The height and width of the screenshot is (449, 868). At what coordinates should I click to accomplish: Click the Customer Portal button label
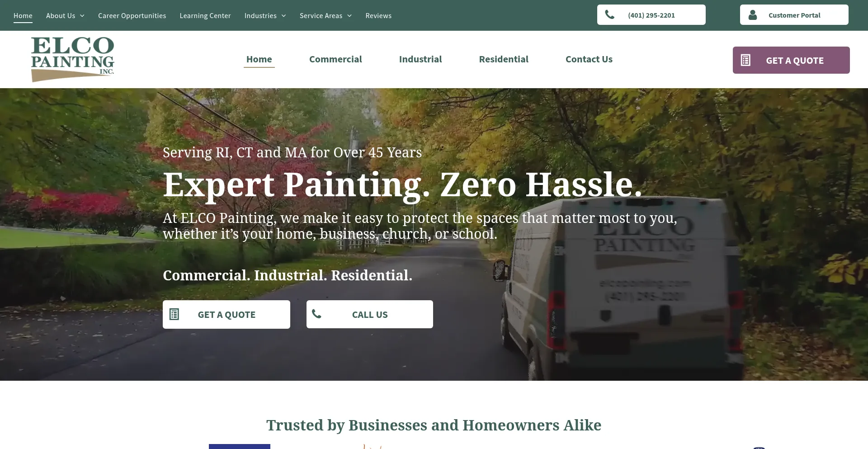(x=794, y=15)
